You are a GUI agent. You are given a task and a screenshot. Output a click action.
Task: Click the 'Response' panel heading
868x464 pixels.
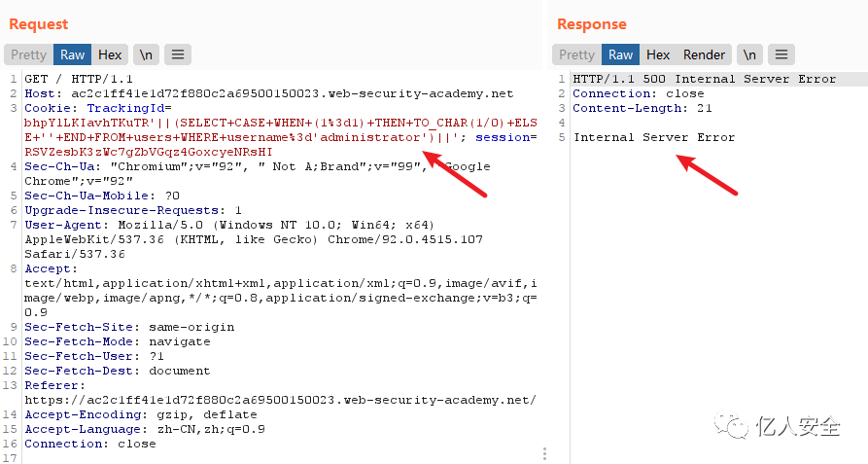click(592, 24)
